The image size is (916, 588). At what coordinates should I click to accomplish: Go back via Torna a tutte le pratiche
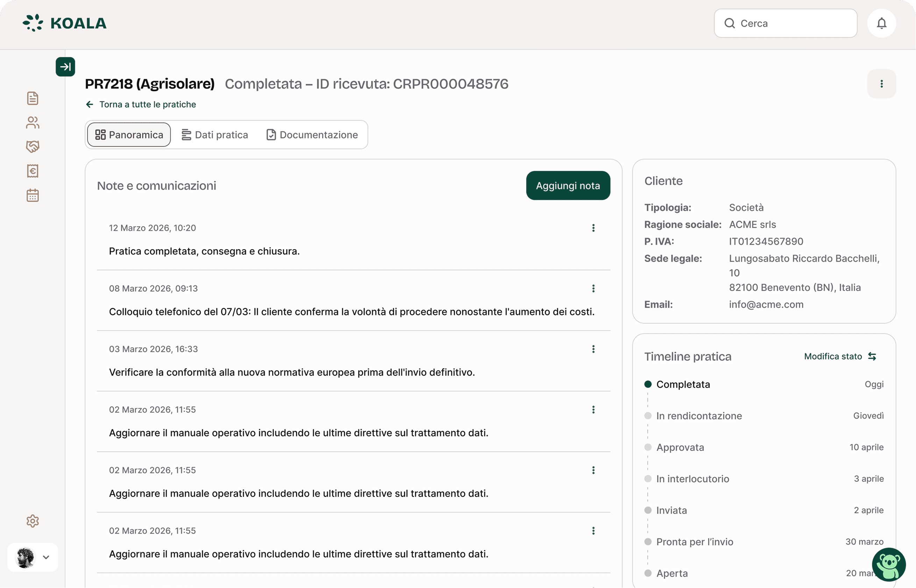pos(141,105)
